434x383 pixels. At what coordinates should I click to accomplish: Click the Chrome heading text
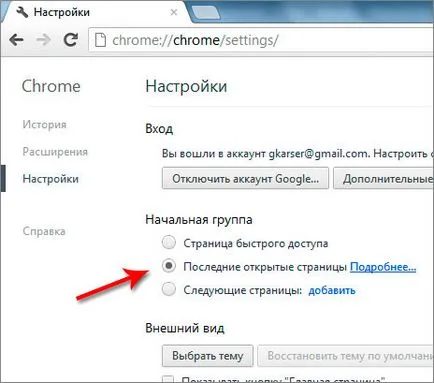tap(51, 86)
